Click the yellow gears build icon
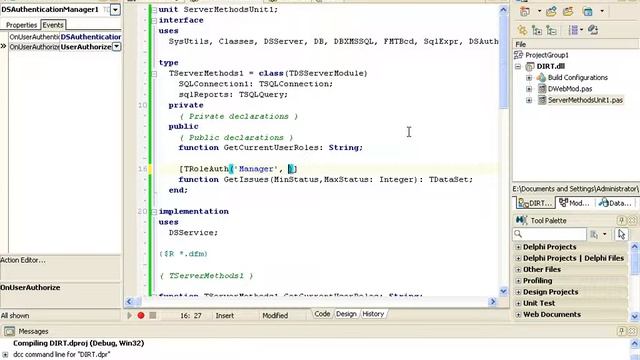Image resolution: width=640 pixels, height=360 pixels. click(522, 30)
